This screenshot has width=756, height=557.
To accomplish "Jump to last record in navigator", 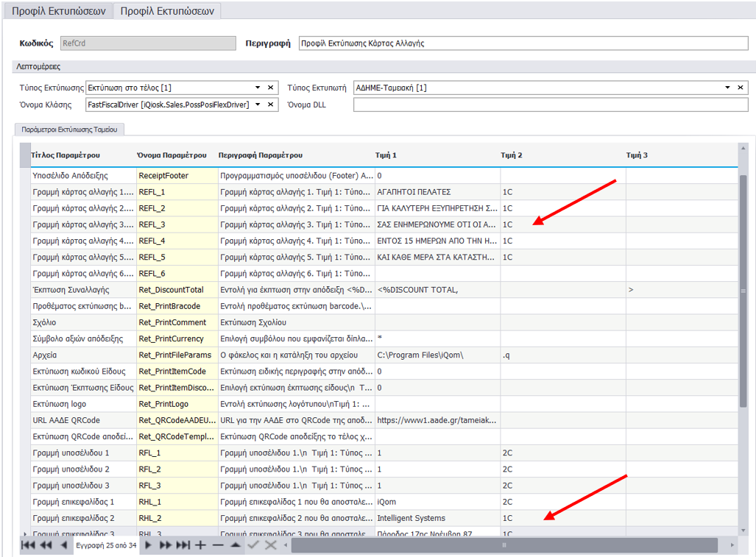I will point(183,545).
